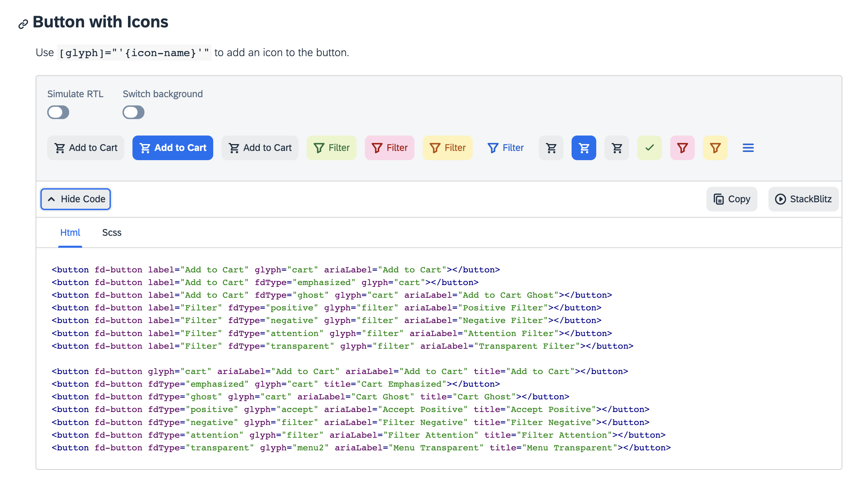
Task: Click the transparent hamburger menu icon button
Action: pyautogui.click(x=748, y=147)
